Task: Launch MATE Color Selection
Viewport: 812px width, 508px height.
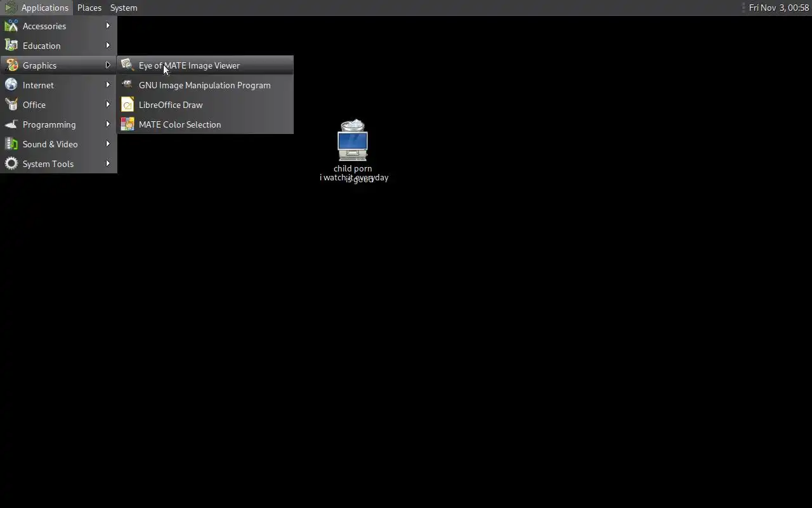Action: click(205, 124)
